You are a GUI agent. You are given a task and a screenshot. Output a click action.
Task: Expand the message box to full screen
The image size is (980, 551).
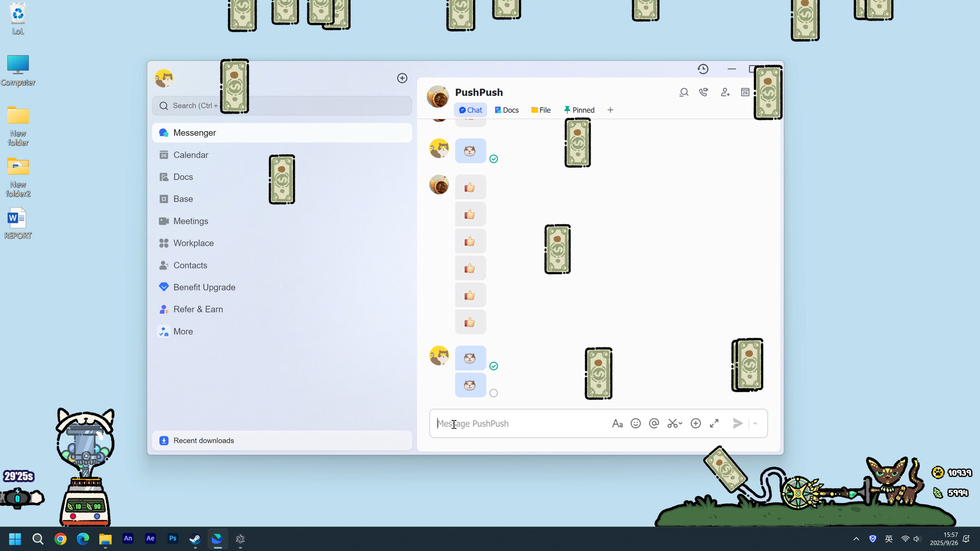tap(714, 423)
